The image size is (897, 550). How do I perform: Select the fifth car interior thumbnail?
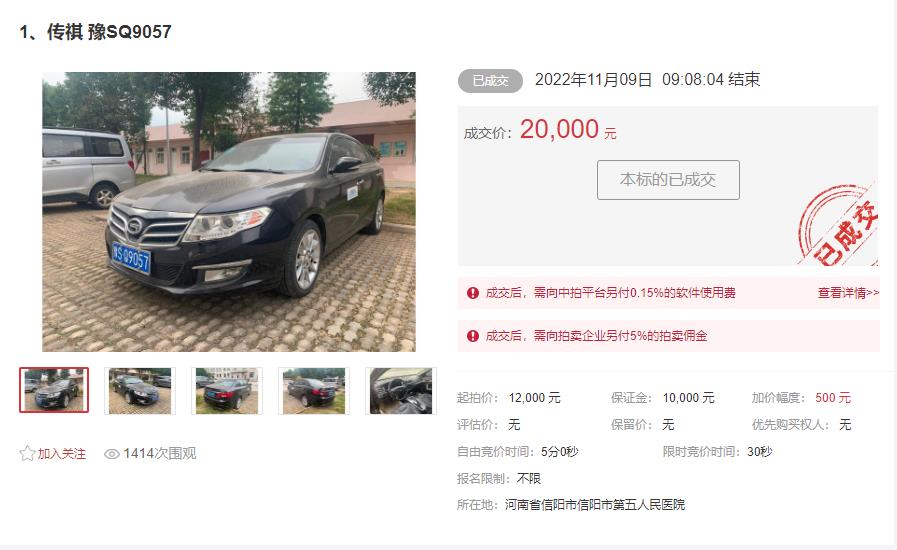pyautogui.click(x=401, y=391)
